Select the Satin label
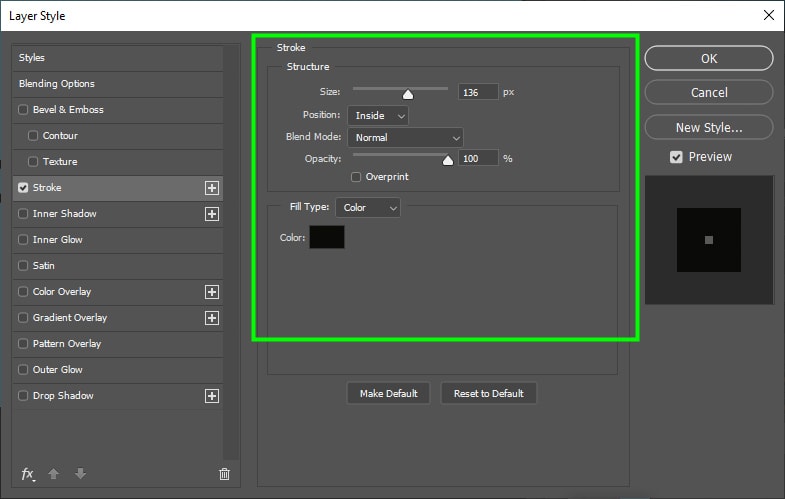This screenshot has height=499, width=785. coord(44,266)
